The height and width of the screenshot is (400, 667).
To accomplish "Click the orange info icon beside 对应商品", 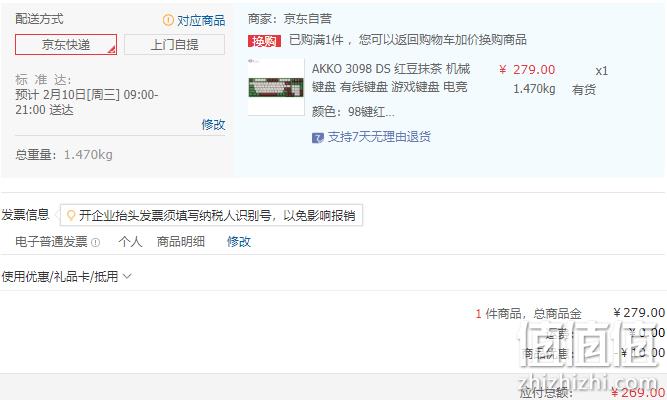I will pyautogui.click(x=168, y=20).
